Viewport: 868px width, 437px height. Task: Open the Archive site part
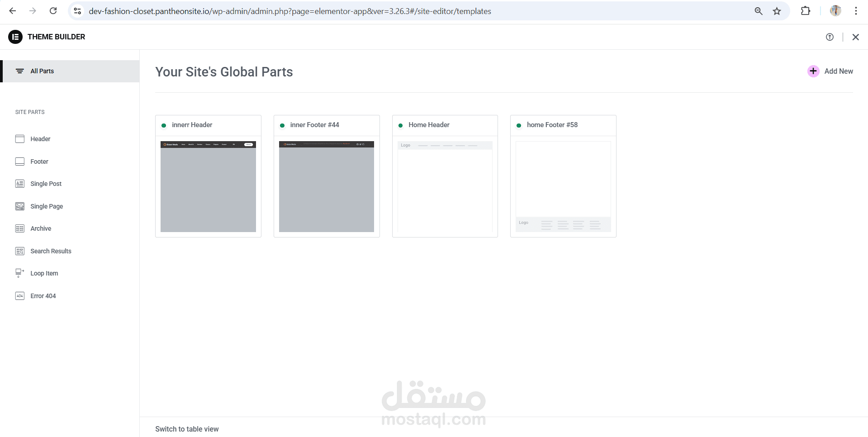click(41, 228)
